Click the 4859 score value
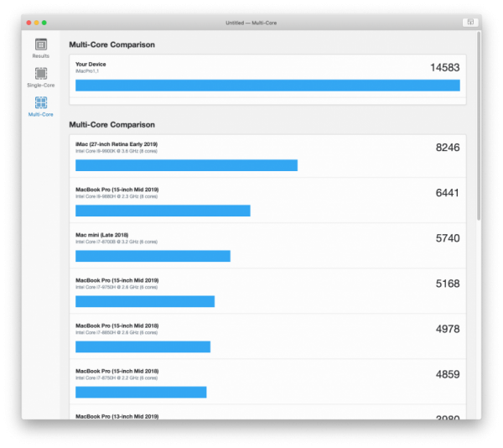Viewport: 503px width, 448px height. point(448,374)
